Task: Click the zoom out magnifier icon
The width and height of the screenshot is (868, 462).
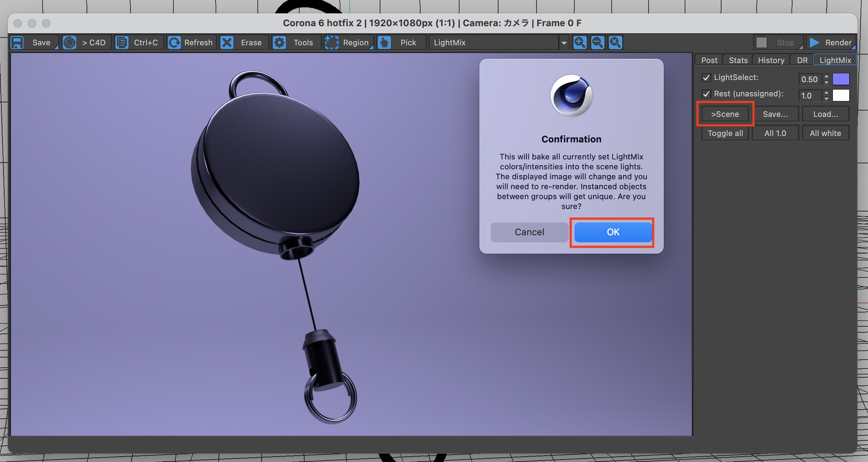Action: pos(598,43)
